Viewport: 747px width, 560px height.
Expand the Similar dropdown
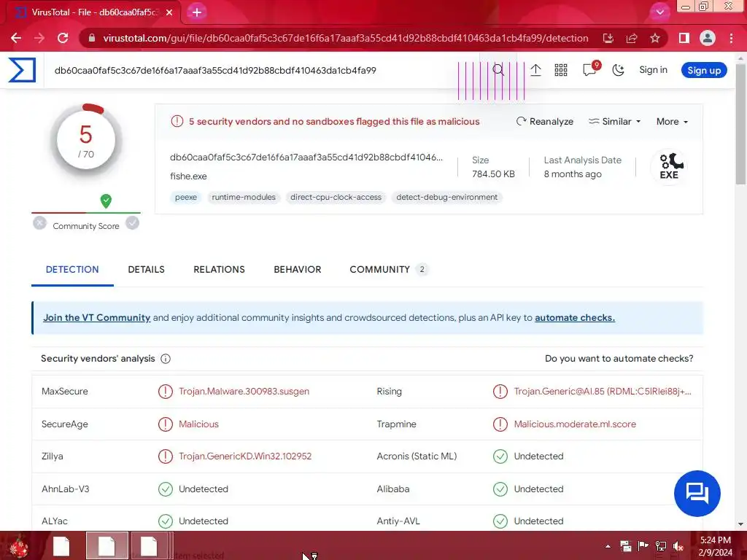click(614, 122)
